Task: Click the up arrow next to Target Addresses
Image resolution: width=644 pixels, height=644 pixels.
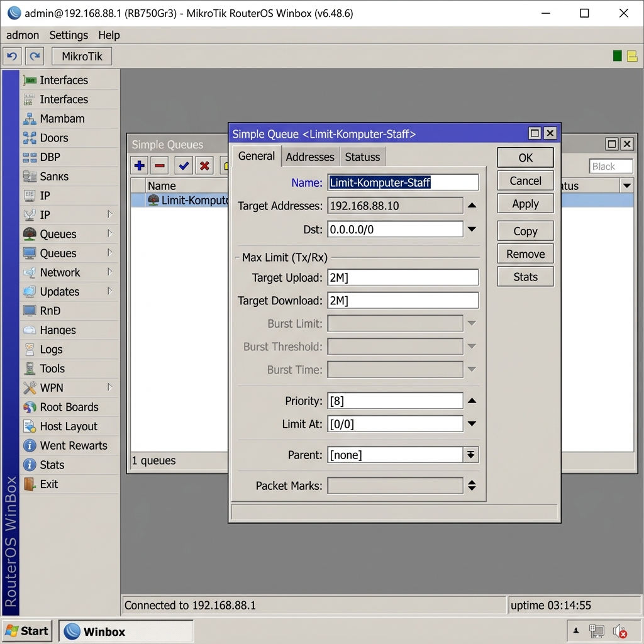Action: (472, 206)
